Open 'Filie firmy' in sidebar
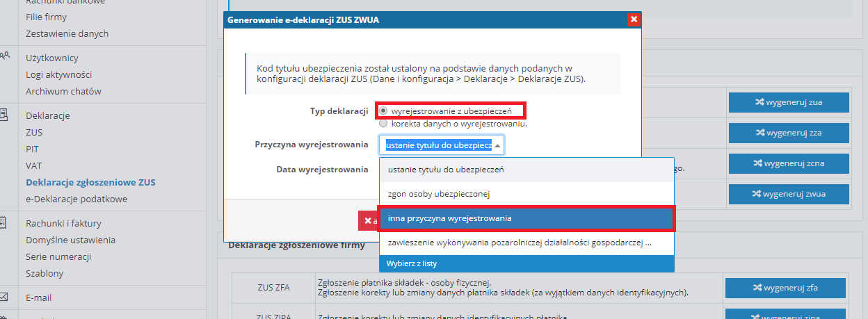868x319 pixels. pos(47,17)
